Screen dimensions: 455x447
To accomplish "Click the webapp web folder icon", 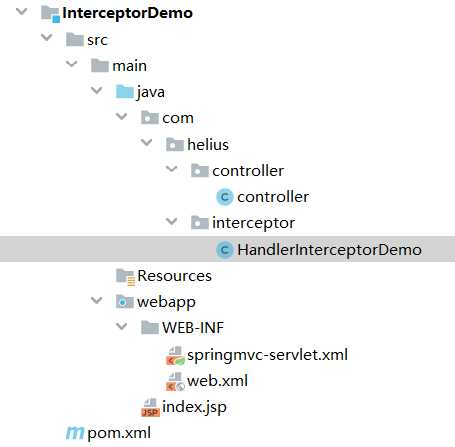I will click(x=125, y=302).
